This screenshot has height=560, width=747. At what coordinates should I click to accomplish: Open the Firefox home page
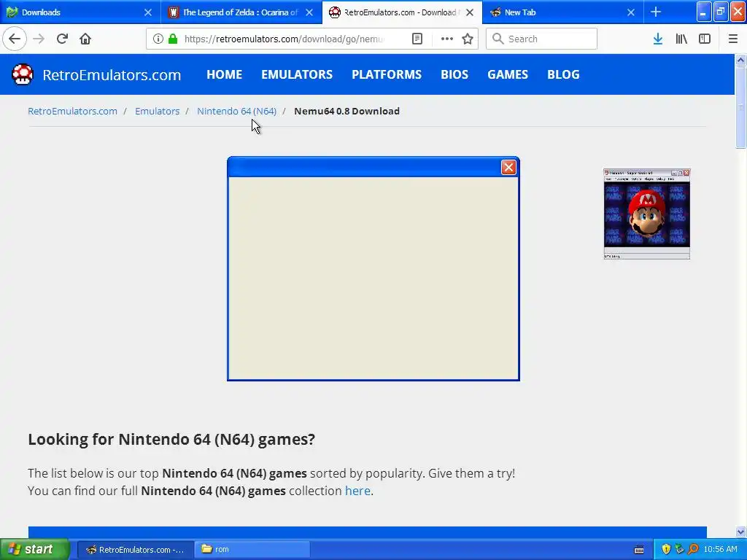click(x=85, y=39)
